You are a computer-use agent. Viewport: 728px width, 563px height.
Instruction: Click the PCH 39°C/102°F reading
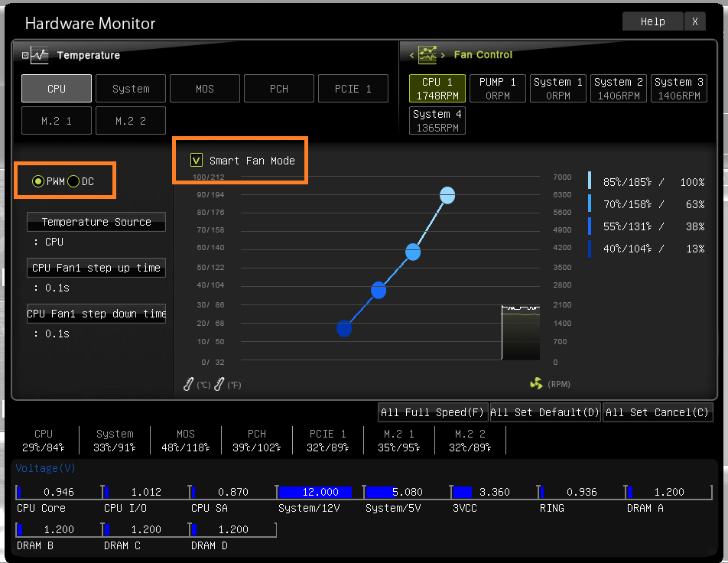(257, 441)
